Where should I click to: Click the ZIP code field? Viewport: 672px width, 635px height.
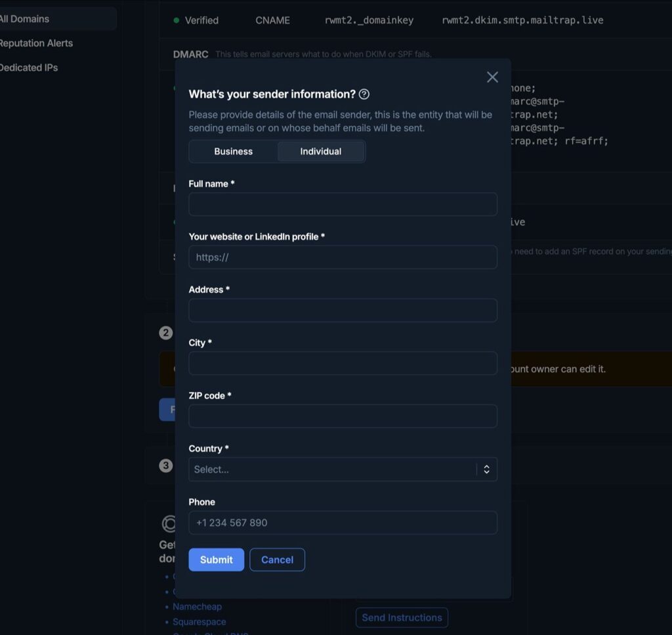click(x=343, y=416)
